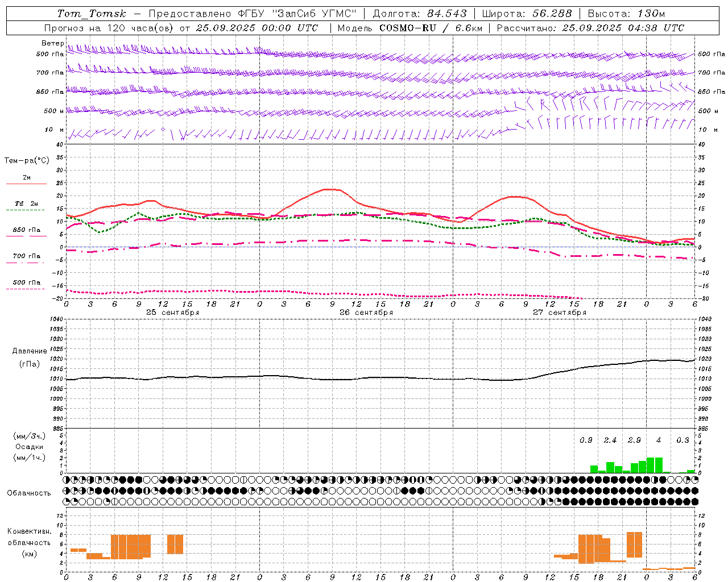Select the 700 гПа temperature legend entry
The height and width of the screenshot is (582, 728).
pos(26,258)
